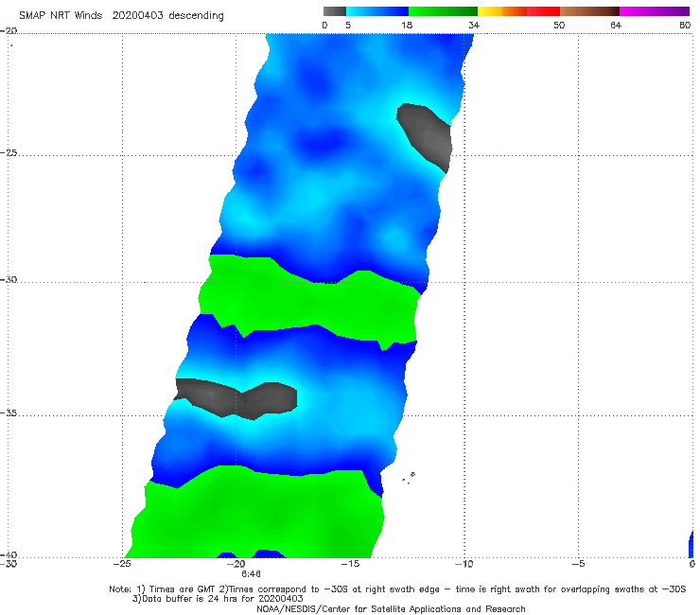
Task: Click the note line starting "Note: 1) Times are GMT"
Action: click(x=397, y=589)
